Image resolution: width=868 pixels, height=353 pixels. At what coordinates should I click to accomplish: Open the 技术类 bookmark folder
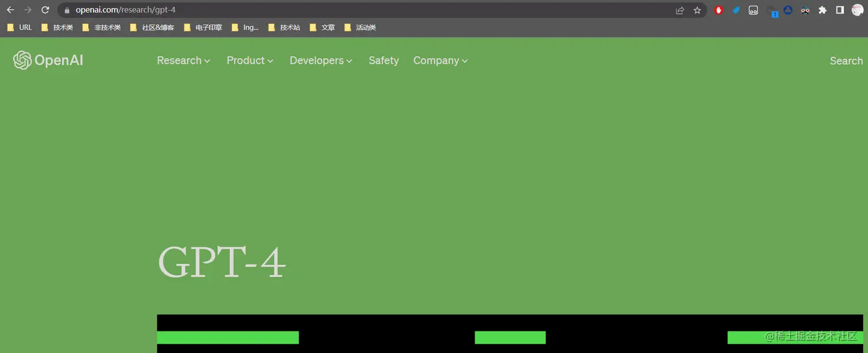[57, 28]
